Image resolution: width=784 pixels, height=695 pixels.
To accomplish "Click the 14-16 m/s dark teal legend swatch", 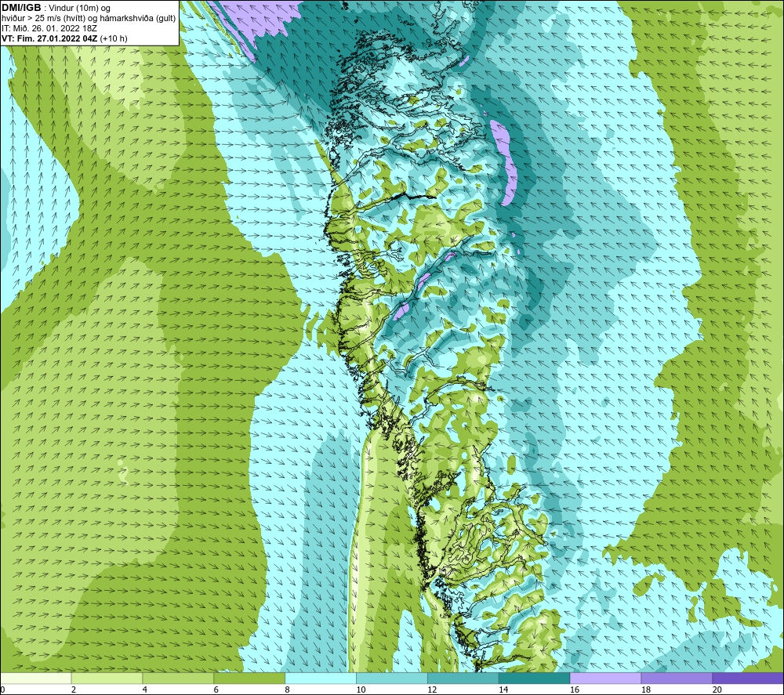I will [x=534, y=678].
